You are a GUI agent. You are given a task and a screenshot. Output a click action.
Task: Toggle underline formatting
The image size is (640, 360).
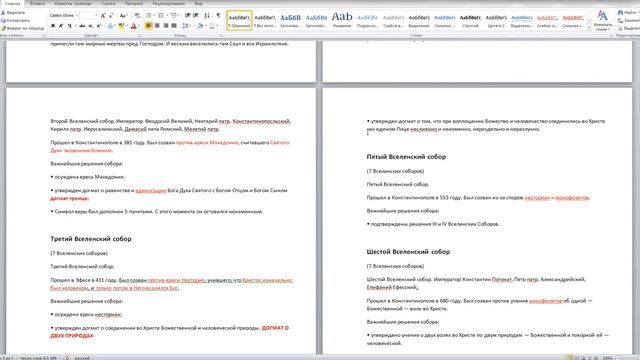coord(70,26)
